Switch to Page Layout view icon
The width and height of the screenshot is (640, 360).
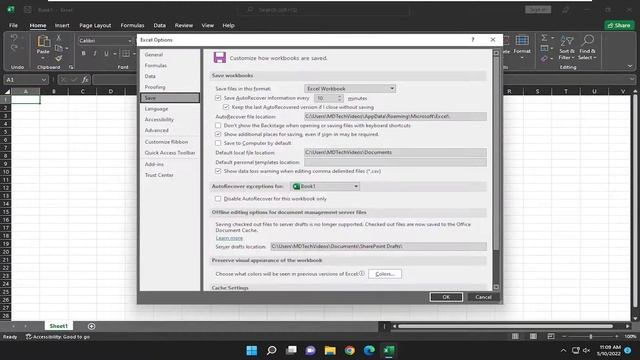point(533,336)
